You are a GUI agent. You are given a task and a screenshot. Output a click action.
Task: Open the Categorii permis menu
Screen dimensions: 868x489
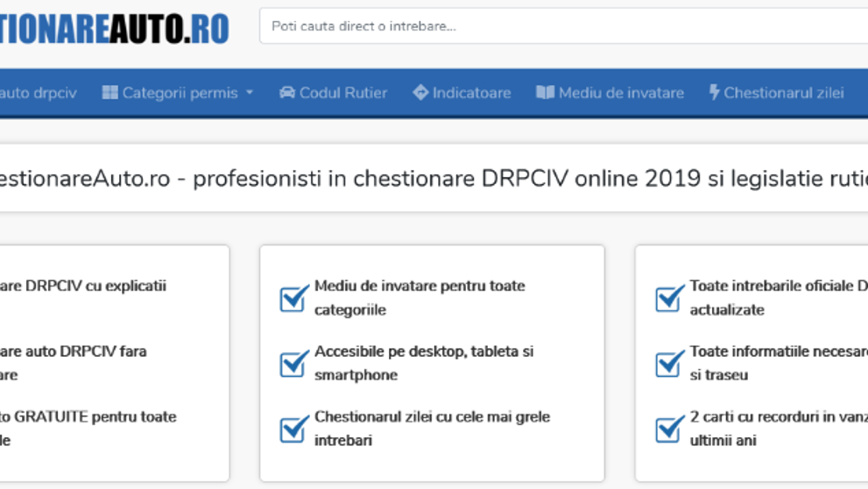(178, 93)
